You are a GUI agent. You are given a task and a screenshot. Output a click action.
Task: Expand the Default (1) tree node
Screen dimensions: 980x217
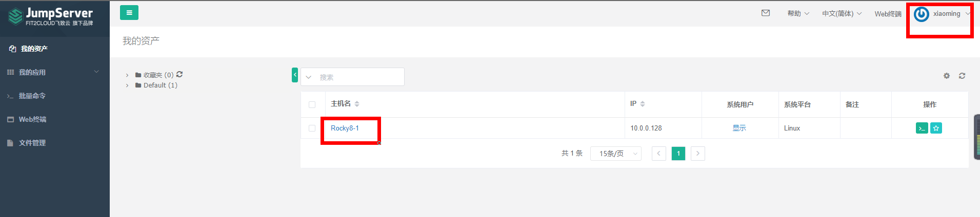[x=127, y=85]
